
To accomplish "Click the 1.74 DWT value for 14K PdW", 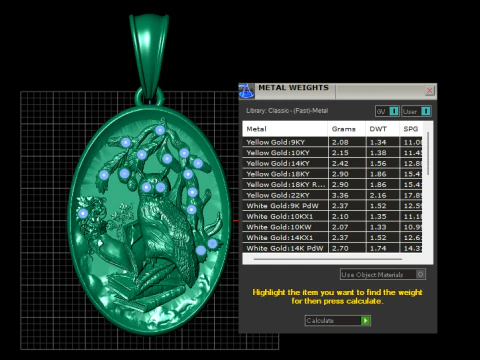I will pyautogui.click(x=378, y=248).
